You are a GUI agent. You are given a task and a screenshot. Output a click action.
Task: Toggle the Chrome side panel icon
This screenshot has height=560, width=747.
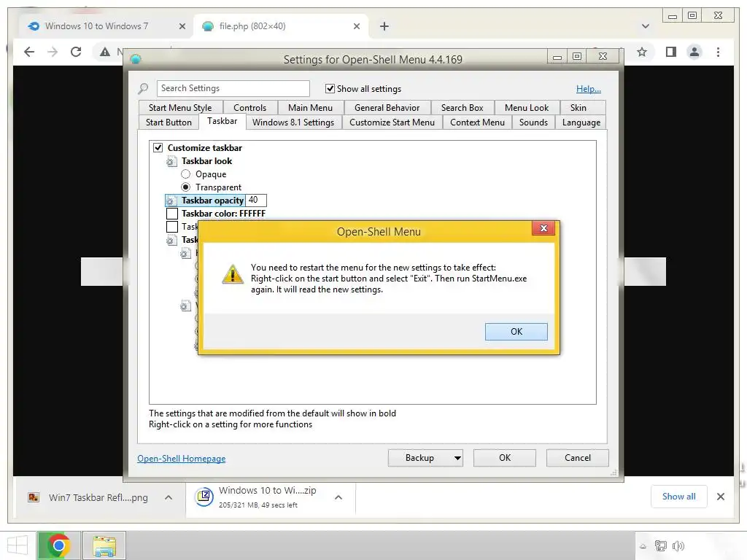671,52
